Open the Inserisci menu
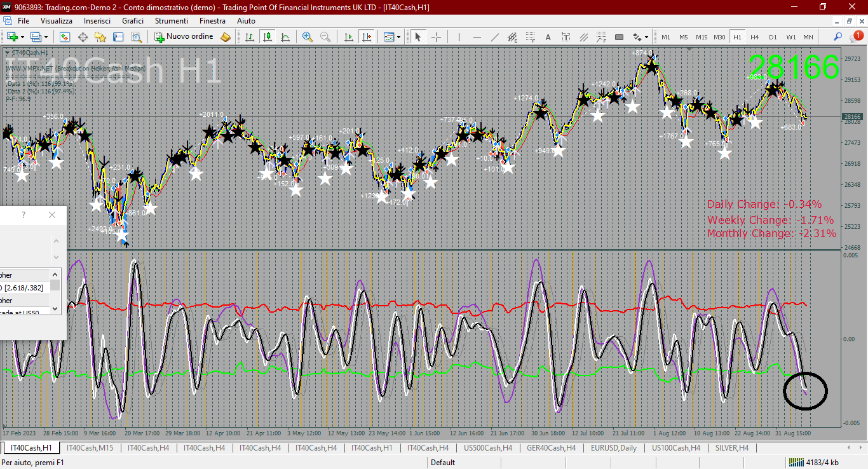Image resolution: width=868 pixels, height=469 pixels. coord(97,21)
